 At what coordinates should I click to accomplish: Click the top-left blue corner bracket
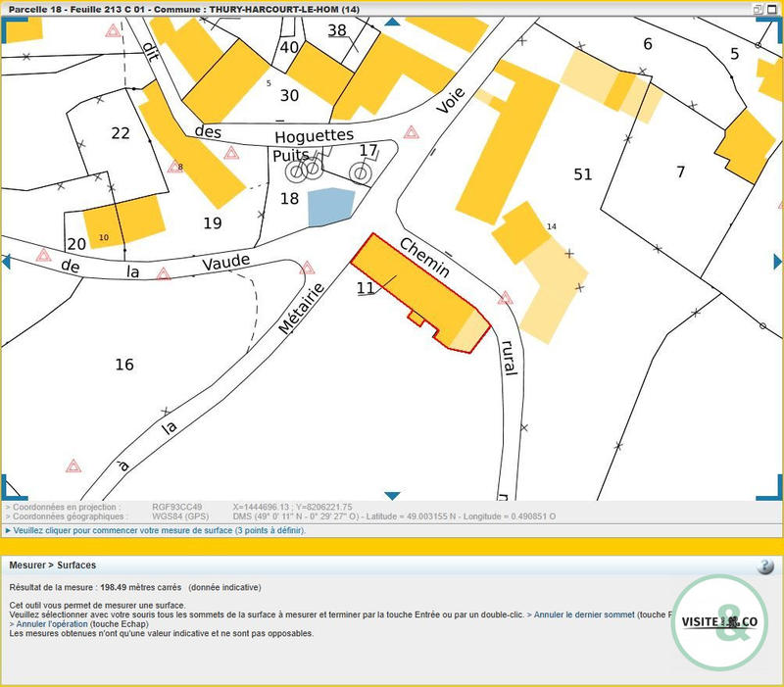(10, 26)
